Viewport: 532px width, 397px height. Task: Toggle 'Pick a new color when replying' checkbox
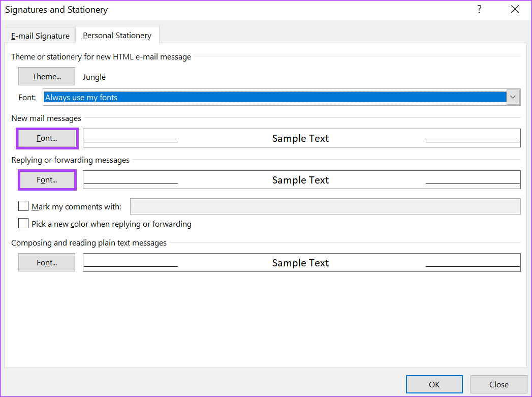click(23, 223)
